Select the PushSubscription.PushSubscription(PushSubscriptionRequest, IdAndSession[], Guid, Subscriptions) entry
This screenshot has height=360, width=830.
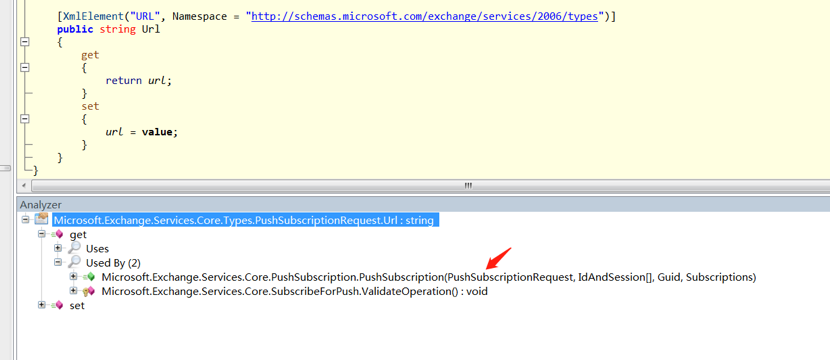[x=429, y=277]
